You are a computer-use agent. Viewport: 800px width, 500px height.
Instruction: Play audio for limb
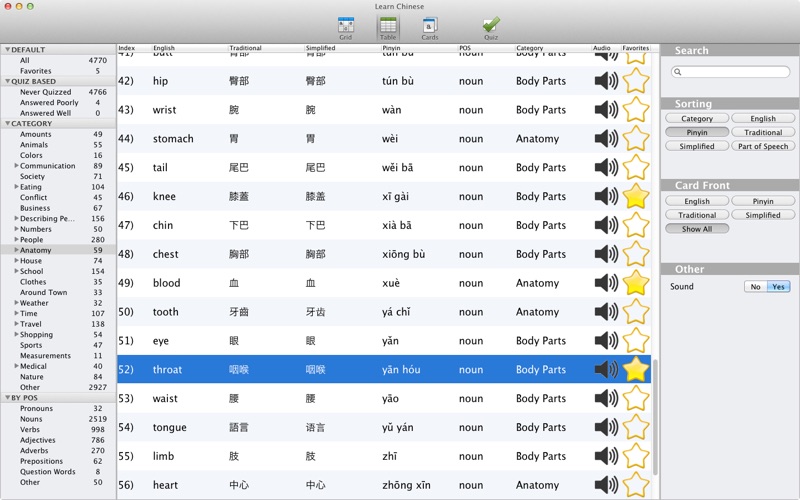click(x=606, y=456)
